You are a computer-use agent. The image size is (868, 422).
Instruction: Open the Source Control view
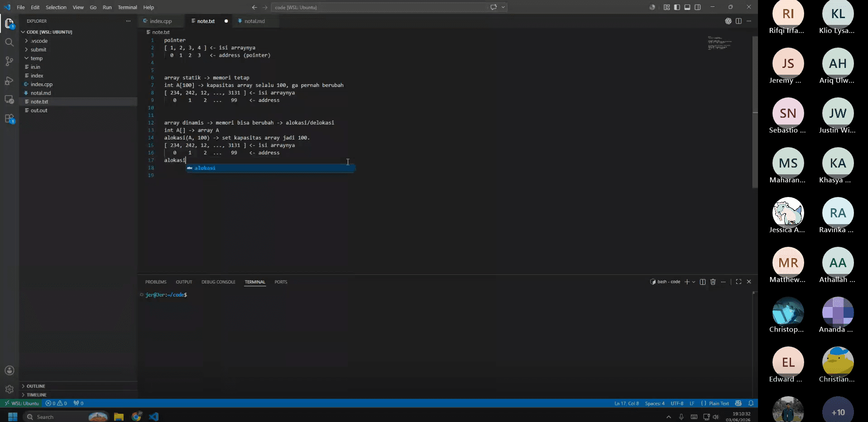pyautogui.click(x=10, y=61)
